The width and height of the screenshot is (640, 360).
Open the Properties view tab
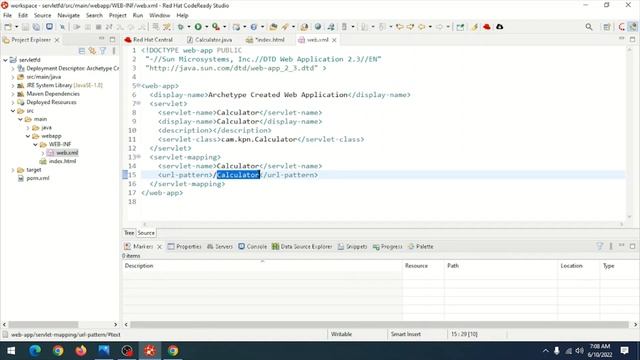click(x=184, y=247)
